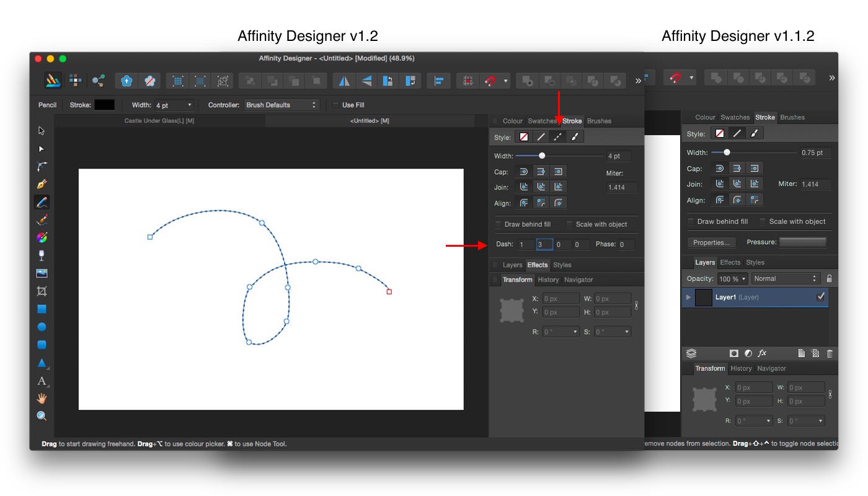Open the Normal blend mode dropdown
The height and width of the screenshot is (496, 868).
(786, 279)
